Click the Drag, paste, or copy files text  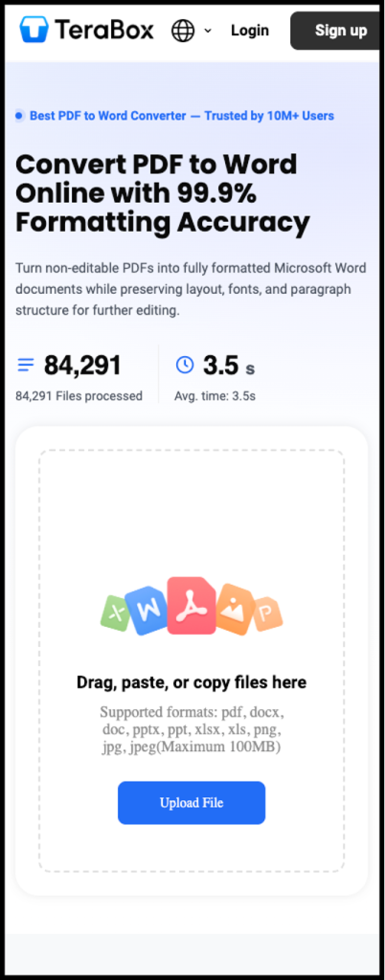click(x=192, y=681)
